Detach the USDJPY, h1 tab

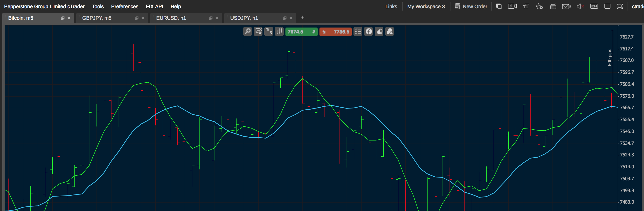point(285,18)
